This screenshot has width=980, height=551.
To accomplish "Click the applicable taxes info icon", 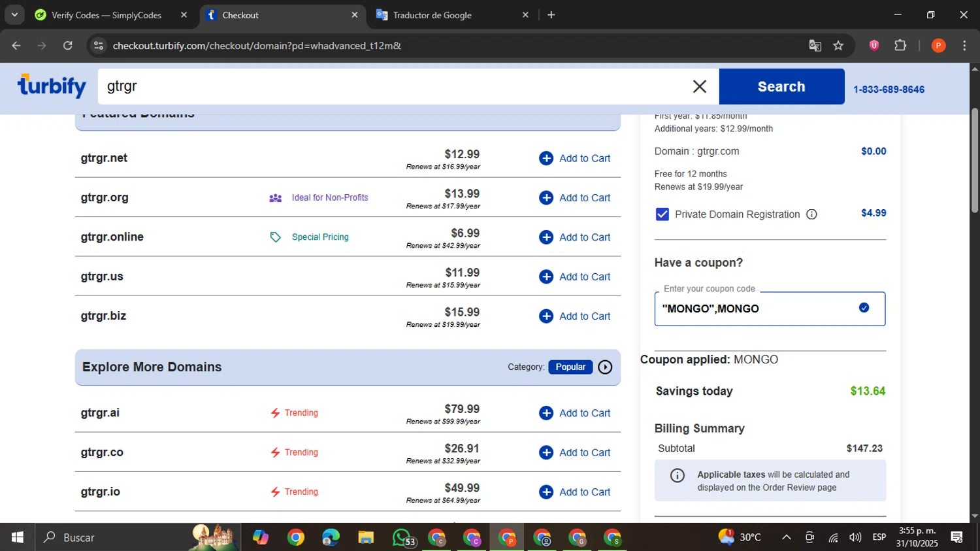I will [678, 475].
